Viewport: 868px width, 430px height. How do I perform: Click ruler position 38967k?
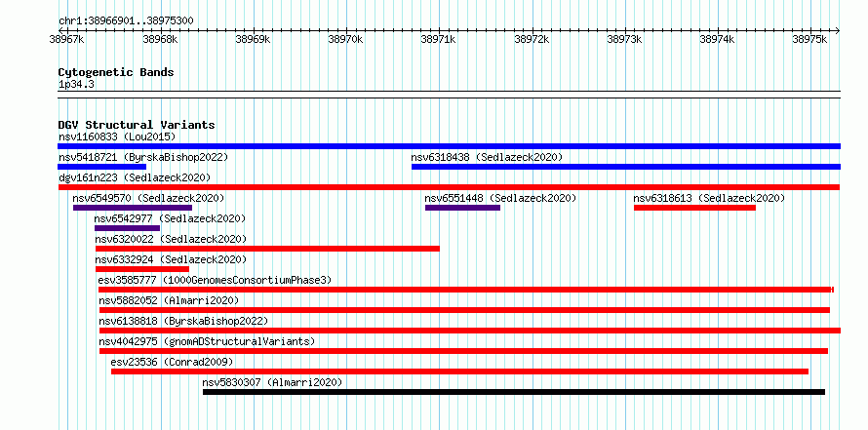[x=67, y=39]
